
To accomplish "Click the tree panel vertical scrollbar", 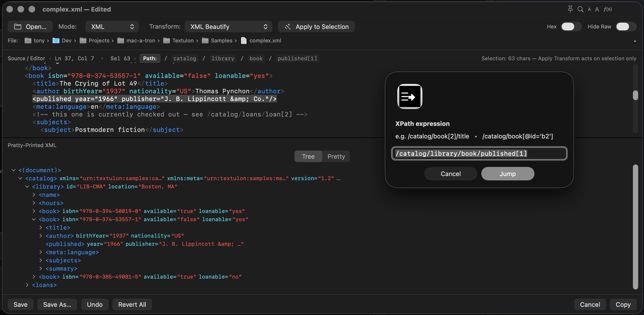I will click(635, 226).
